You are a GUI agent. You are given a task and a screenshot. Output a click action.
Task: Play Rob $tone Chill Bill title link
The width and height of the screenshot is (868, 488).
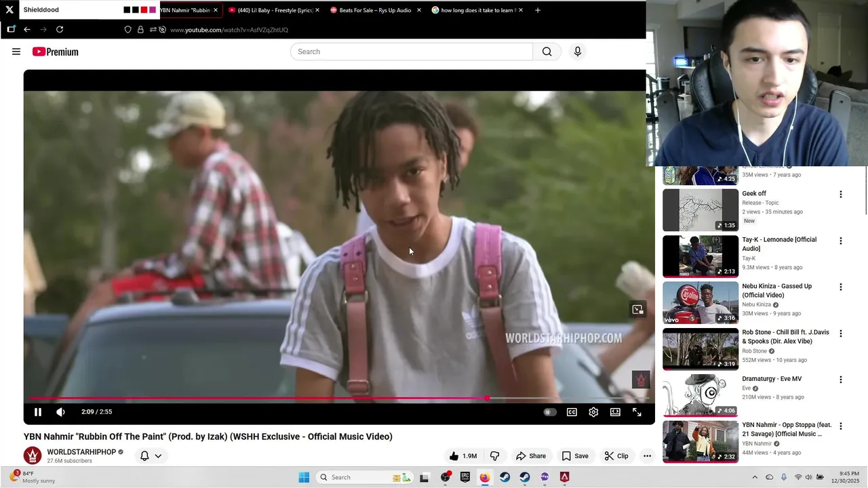[785, 337]
